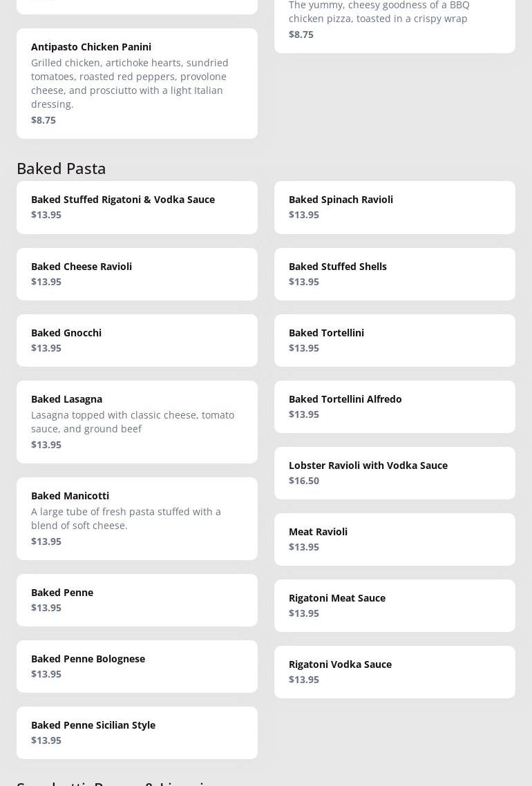Open Baked Penne Sicilian Style item
The image size is (532, 786).
pyautogui.click(x=137, y=733)
